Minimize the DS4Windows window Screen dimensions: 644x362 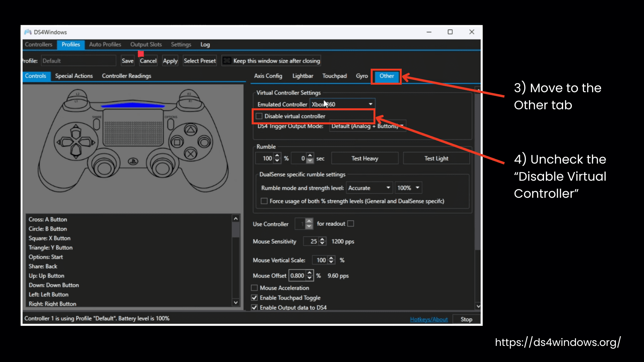pyautogui.click(x=429, y=32)
